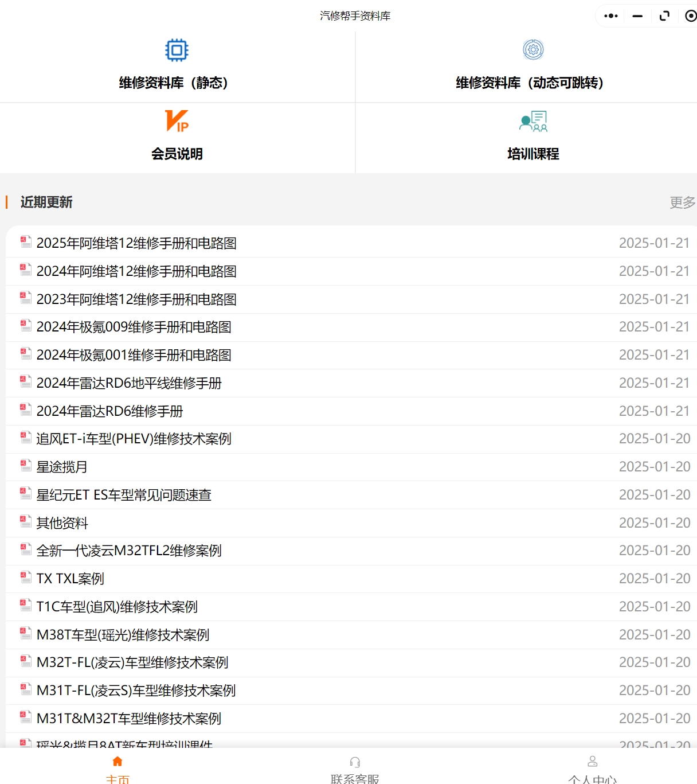697x784 pixels.
Task: Open 星纪元ET ES车型常见问题速查 entry
Action: tap(124, 494)
